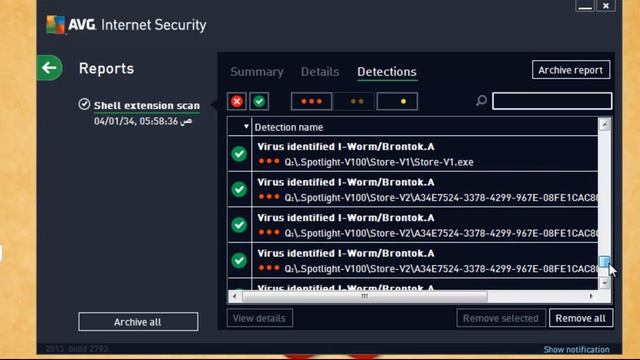Select the detection path Store-V1\Store-V1.exe
This screenshot has width=640, height=360.
379,162
